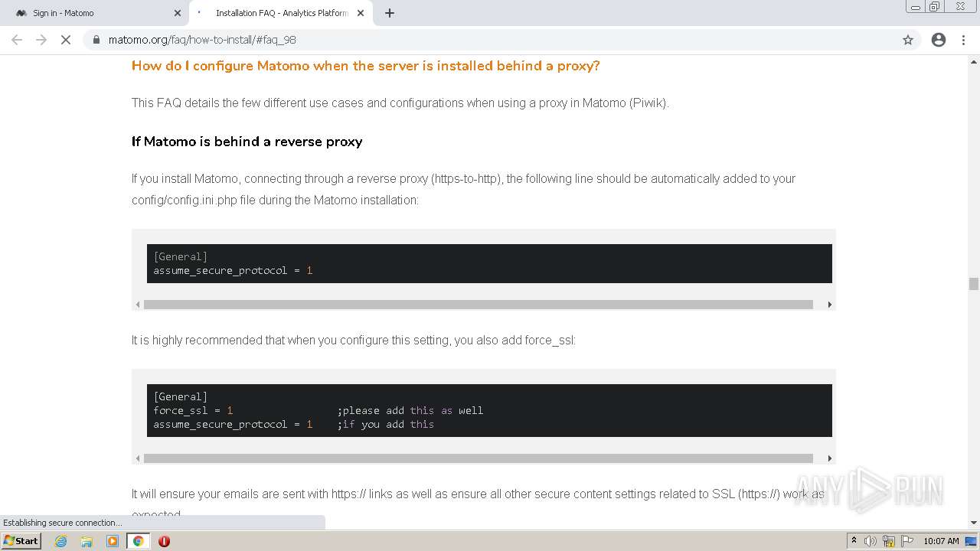Open the Action Center flag icon
980x551 pixels.
point(907,541)
